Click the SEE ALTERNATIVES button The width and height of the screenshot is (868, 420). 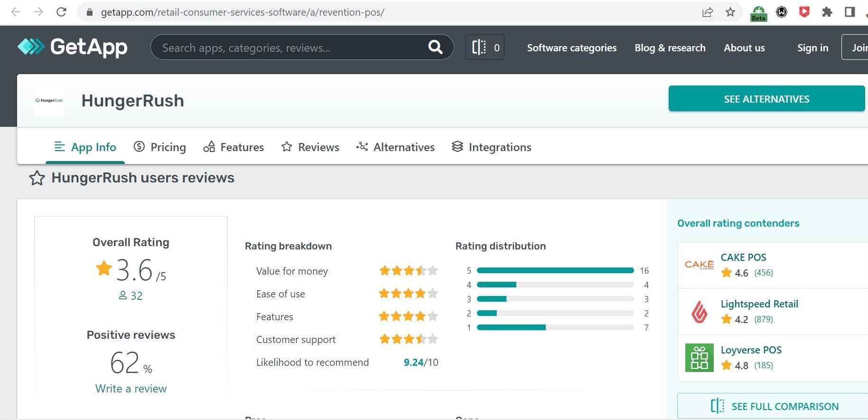click(766, 99)
